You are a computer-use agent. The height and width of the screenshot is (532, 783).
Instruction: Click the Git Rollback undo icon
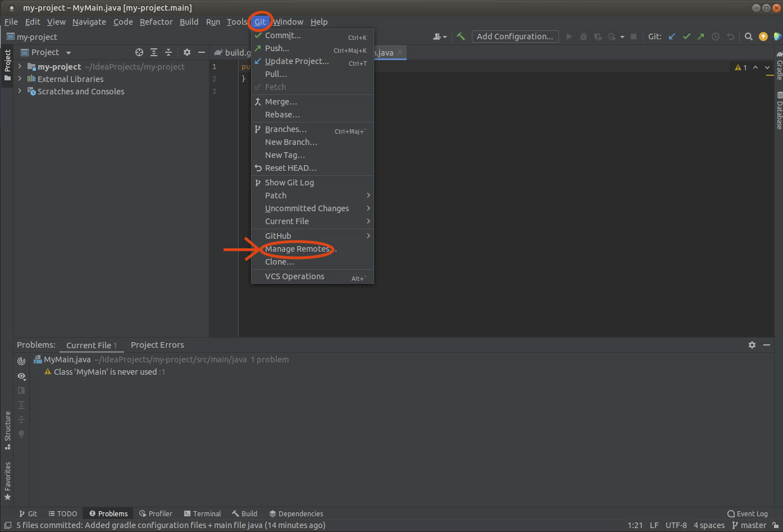(730, 37)
